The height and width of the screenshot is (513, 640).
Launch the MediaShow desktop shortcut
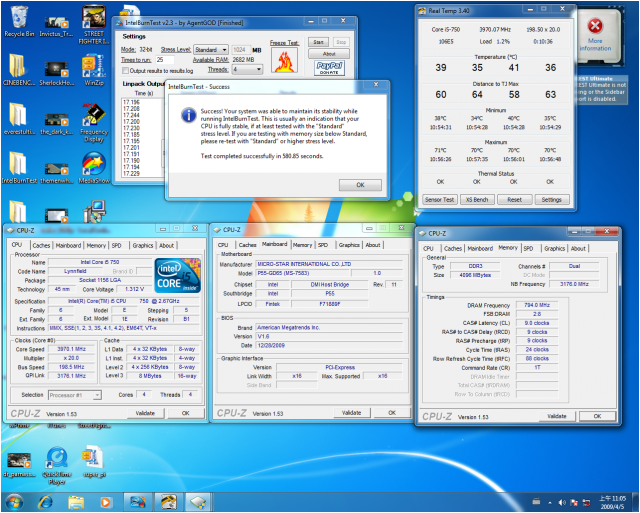pyautogui.click(x=94, y=167)
